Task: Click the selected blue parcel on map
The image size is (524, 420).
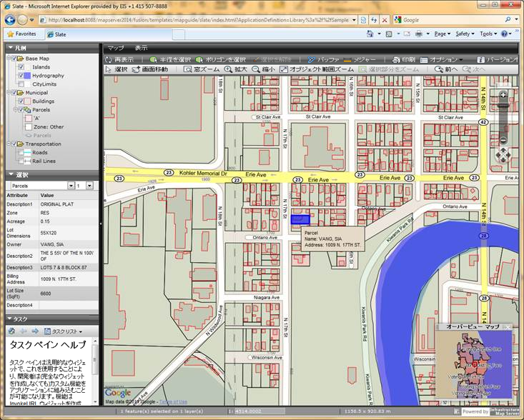Action: pyautogui.click(x=300, y=219)
